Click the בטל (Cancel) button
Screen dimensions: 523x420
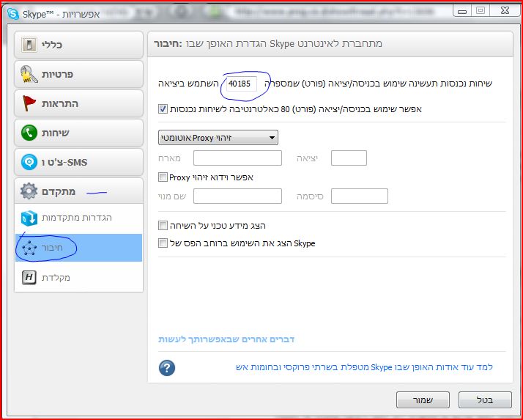coord(485,399)
